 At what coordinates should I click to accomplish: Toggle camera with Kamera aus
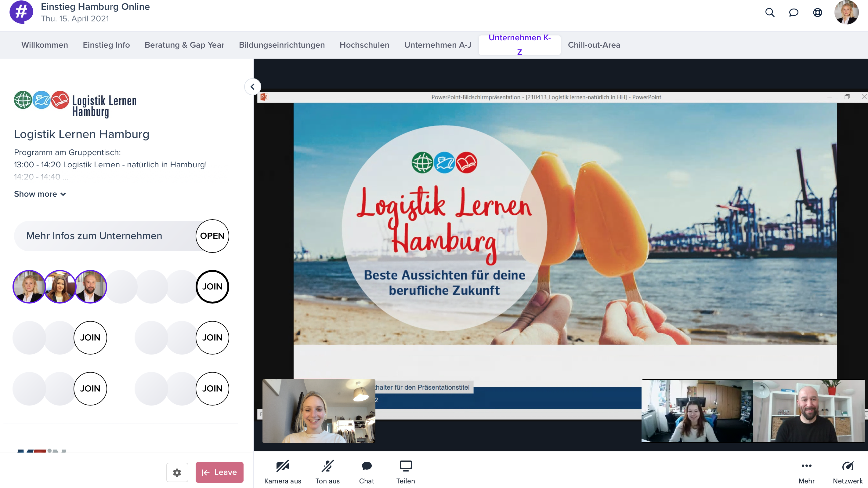point(282,472)
